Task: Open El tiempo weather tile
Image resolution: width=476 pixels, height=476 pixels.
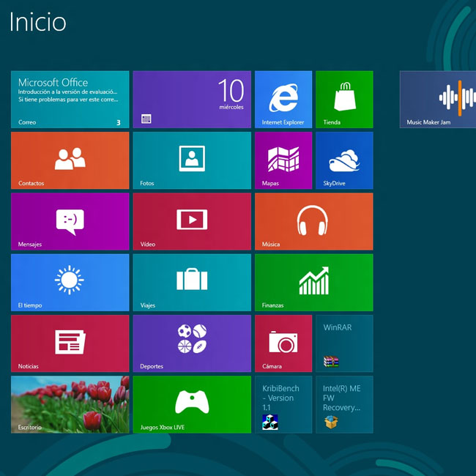Action: [x=70, y=282]
